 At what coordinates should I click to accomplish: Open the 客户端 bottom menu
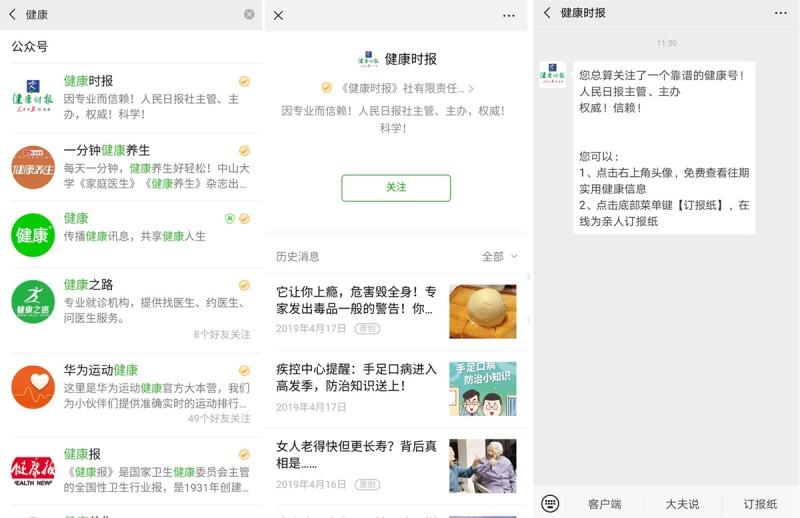coord(605,504)
